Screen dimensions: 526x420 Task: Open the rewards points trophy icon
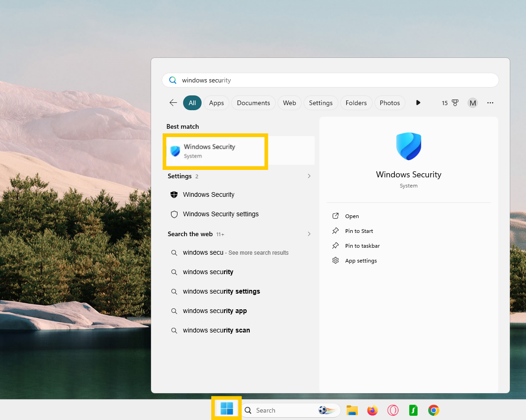(455, 103)
